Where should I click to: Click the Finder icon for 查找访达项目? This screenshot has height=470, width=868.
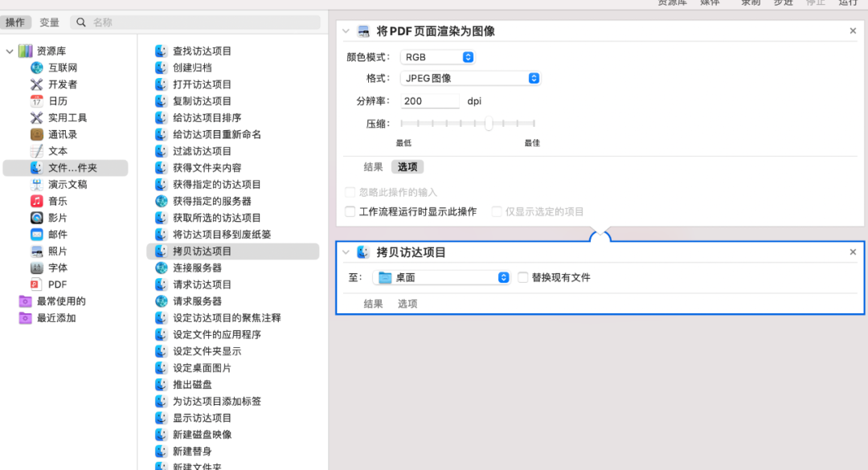tap(161, 51)
